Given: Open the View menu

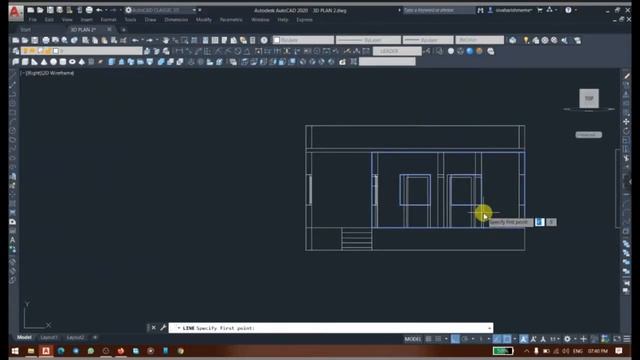Looking at the screenshot, I should pyautogui.click(x=67, y=20).
